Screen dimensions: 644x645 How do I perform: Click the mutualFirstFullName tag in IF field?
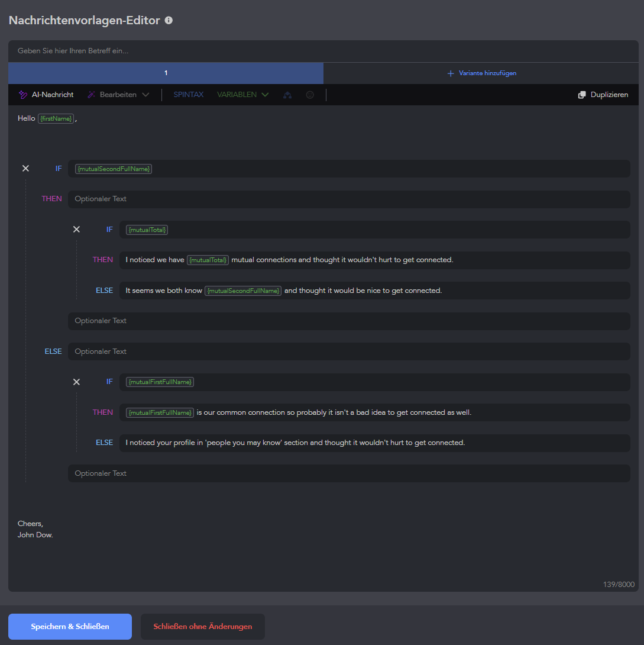160,382
